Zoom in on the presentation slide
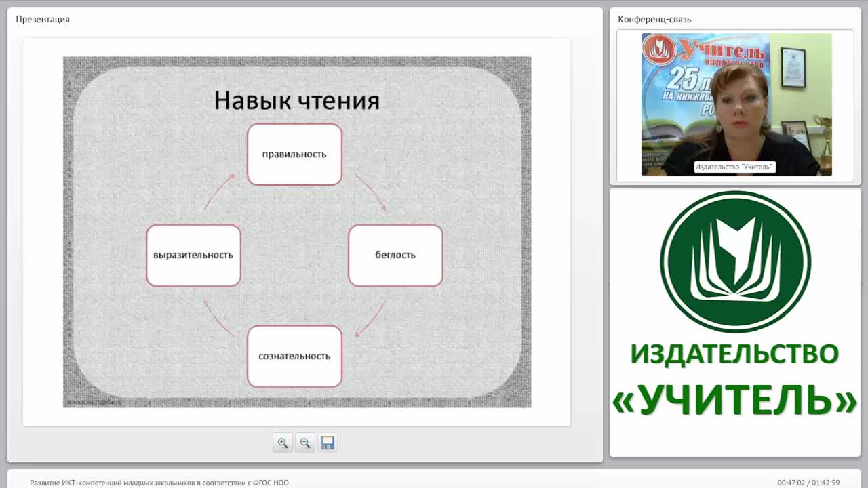The width and height of the screenshot is (868, 488). point(283,443)
